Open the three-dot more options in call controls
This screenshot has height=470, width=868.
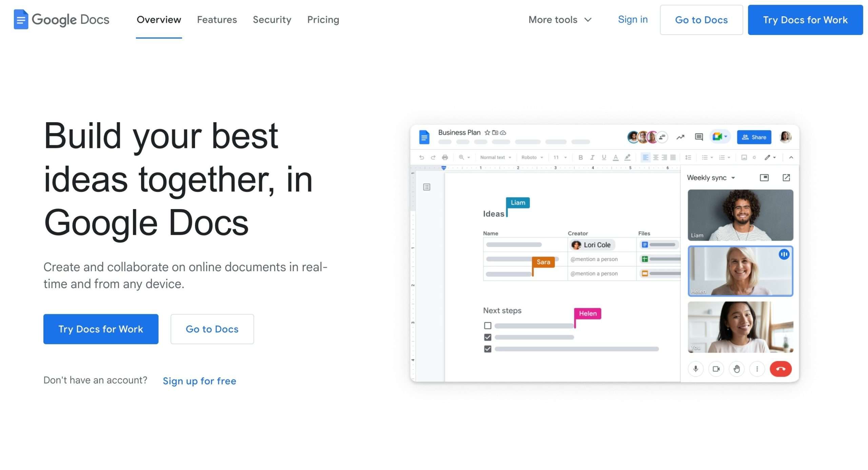point(757,369)
